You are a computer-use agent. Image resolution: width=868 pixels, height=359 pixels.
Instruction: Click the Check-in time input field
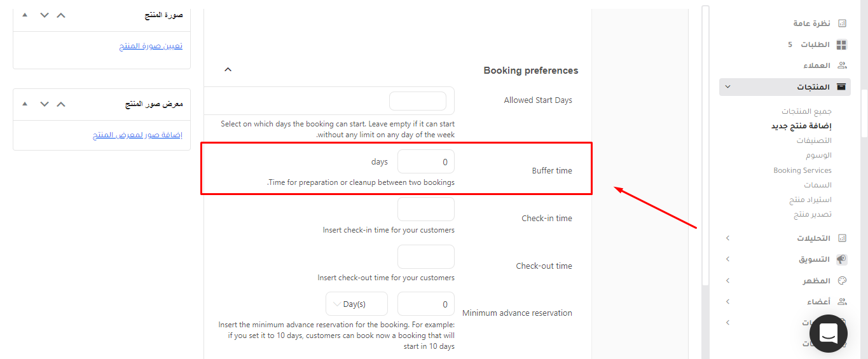pyautogui.click(x=426, y=209)
